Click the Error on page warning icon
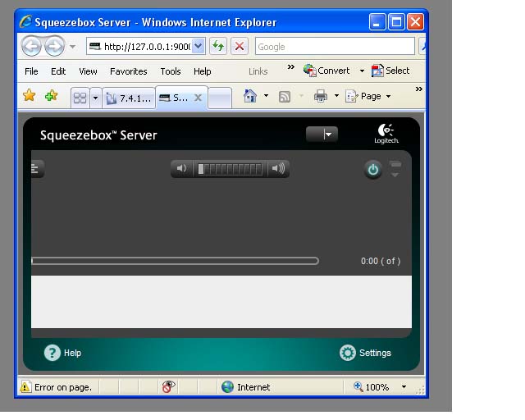The width and height of the screenshot is (525, 420). (x=25, y=387)
